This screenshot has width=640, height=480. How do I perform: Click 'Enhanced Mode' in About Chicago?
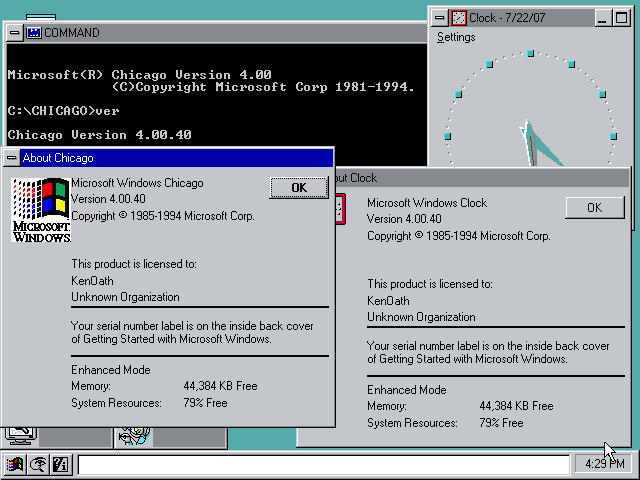111,370
